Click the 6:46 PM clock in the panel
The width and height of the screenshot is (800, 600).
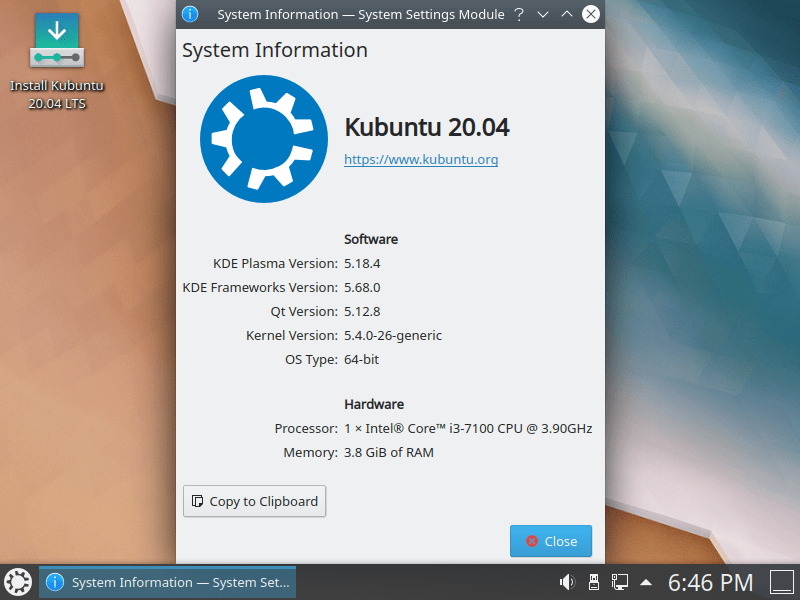[x=710, y=583]
